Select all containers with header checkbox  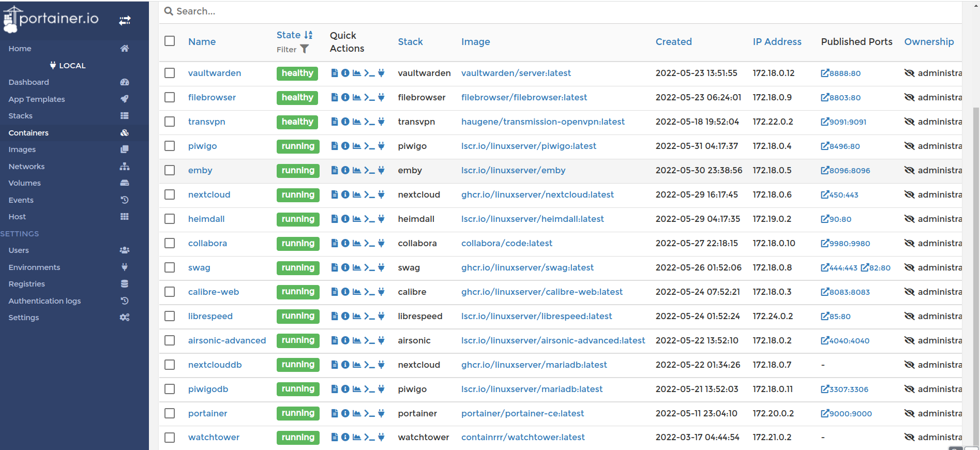click(170, 41)
